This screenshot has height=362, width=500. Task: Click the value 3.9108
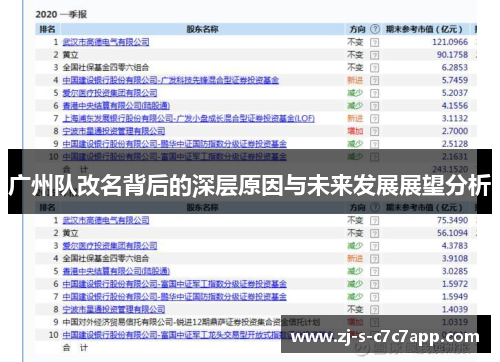click(x=455, y=258)
